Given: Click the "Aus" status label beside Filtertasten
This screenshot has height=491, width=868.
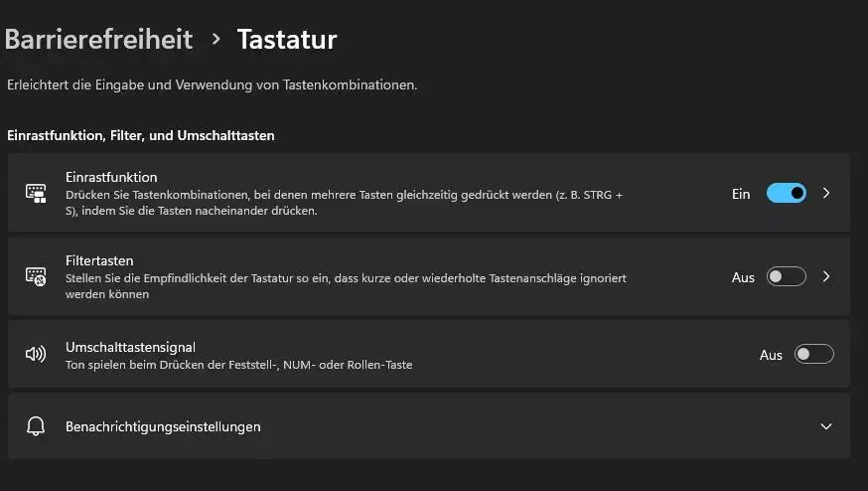Looking at the screenshot, I should [x=743, y=277].
